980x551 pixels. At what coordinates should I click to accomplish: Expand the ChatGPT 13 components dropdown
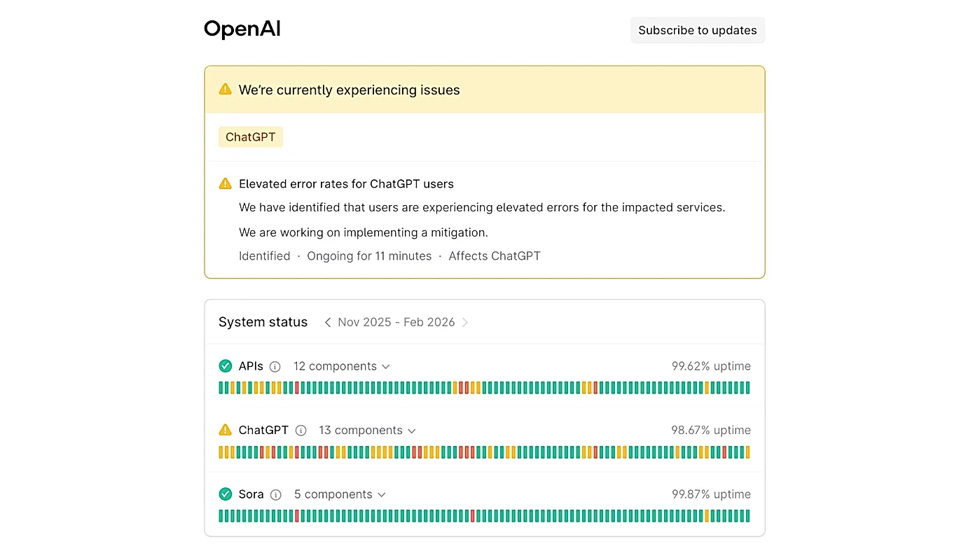pos(367,430)
